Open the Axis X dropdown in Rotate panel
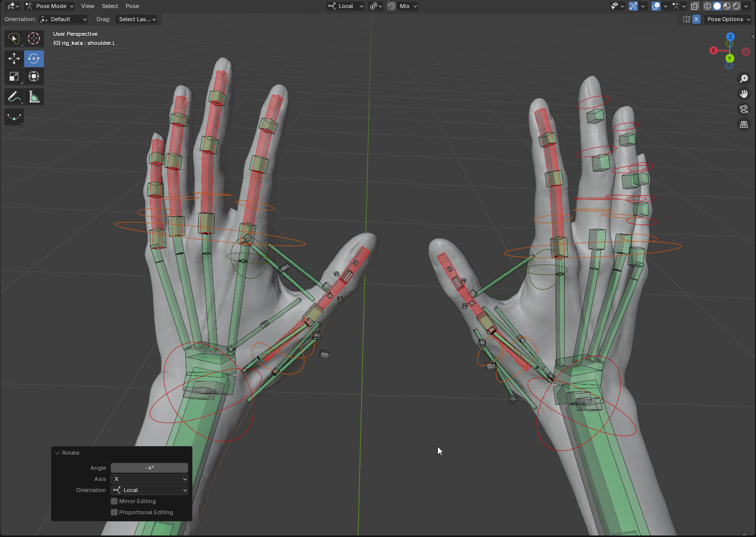The image size is (756, 537). (149, 479)
